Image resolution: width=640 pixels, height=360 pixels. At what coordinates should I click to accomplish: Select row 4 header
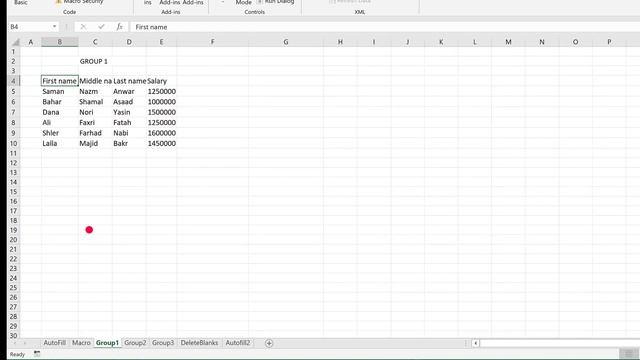click(13, 81)
